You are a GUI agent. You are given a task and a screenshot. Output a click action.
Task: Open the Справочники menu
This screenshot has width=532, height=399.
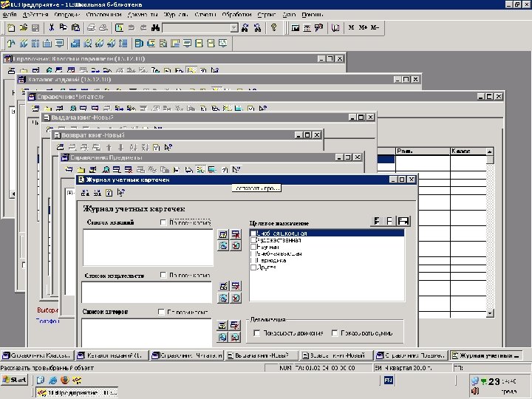[x=103, y=15]
